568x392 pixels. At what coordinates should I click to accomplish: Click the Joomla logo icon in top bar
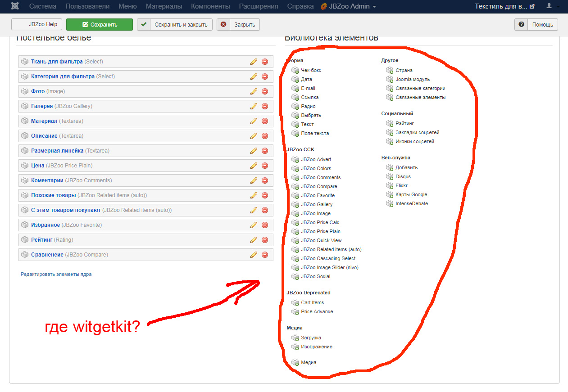tap(15, 6)
